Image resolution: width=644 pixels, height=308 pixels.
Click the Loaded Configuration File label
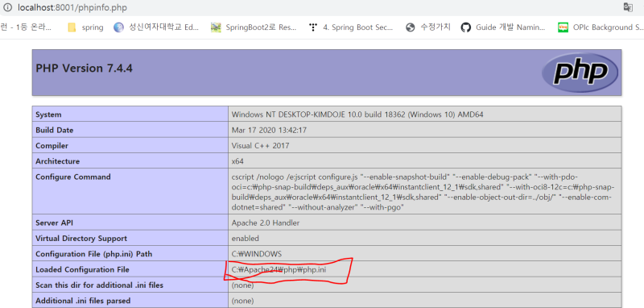pos(82,270)
